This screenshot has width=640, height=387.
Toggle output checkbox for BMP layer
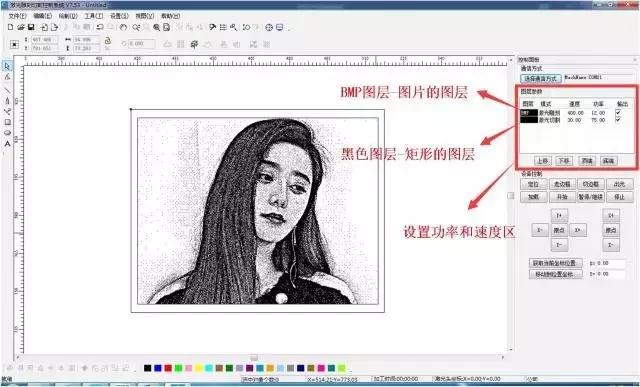coord(618,112)
